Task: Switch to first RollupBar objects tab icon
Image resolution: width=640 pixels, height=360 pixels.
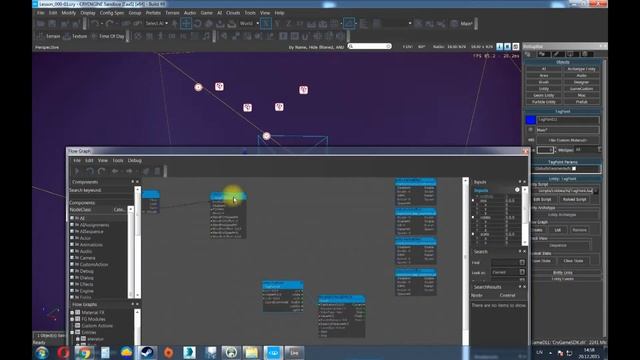Action: pos(528,54)
